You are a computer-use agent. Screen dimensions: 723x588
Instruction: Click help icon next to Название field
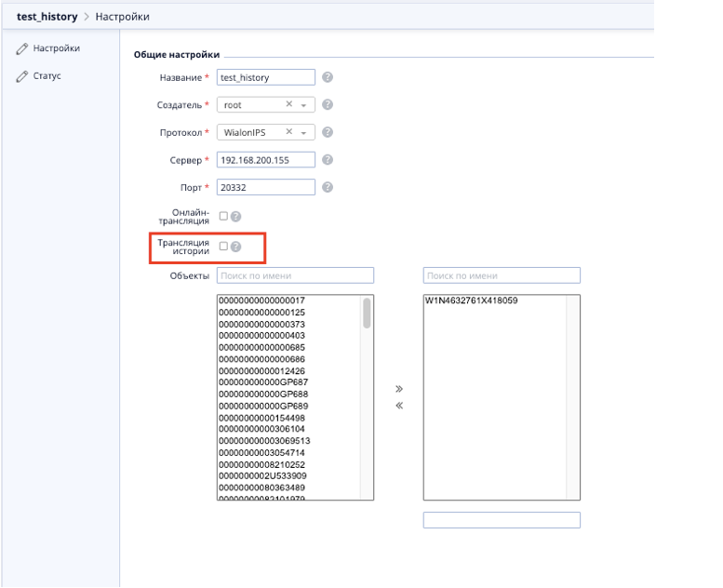tap(328, 77)
